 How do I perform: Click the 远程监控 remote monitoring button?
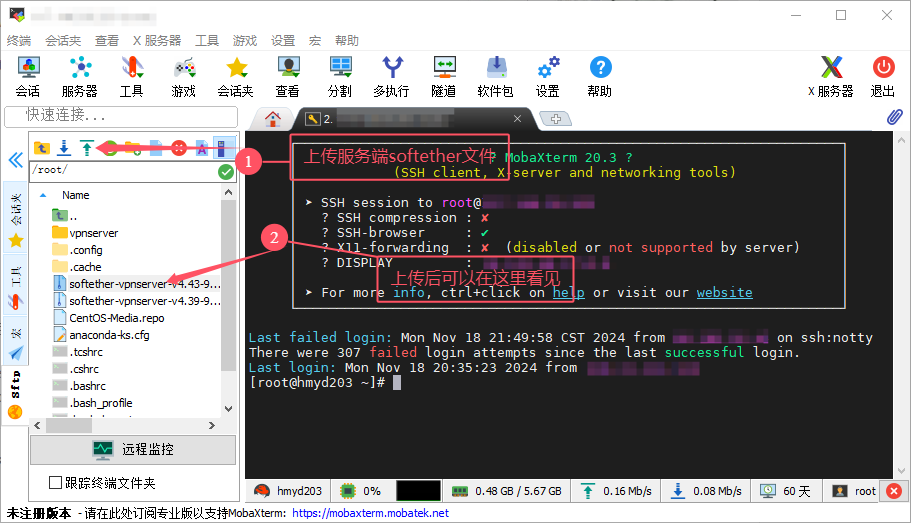point(134,449)
